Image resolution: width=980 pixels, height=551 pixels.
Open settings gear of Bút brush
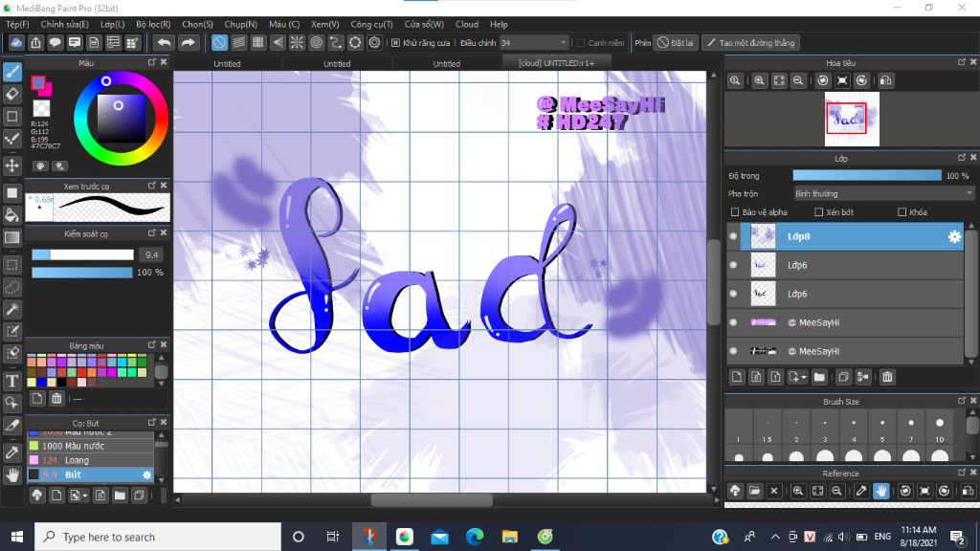point(146,474)
